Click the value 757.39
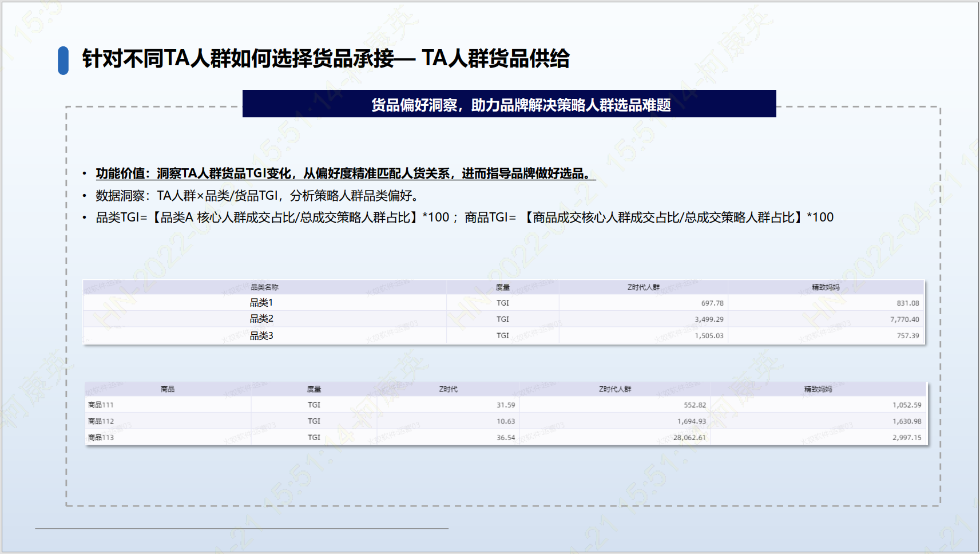980x554 pixels. pos(908,336)
